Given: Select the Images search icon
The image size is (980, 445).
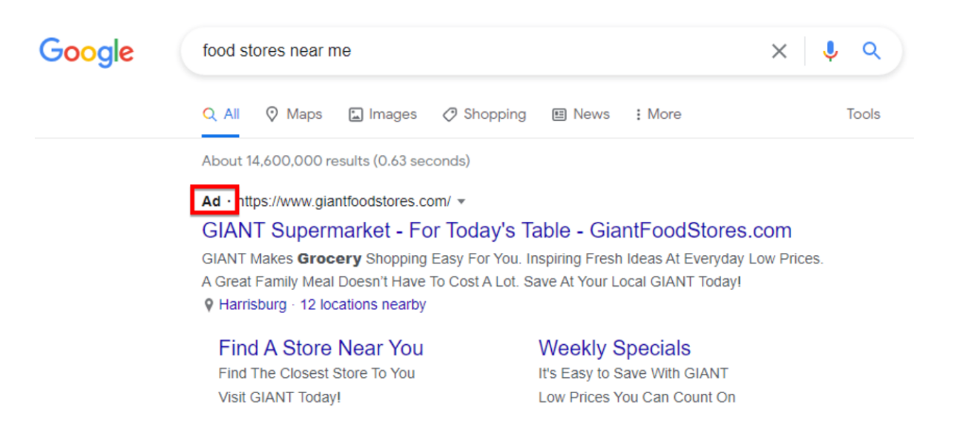Looking at the screenshot, I should 357,113.
